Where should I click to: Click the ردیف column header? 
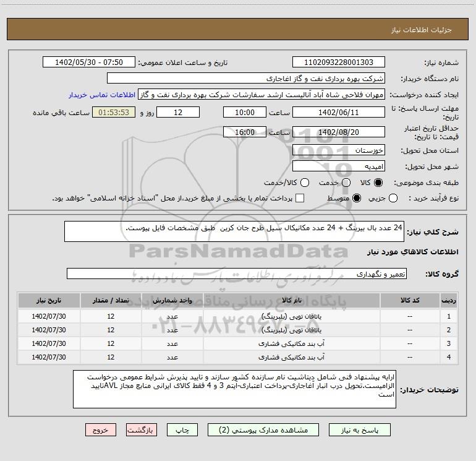click(x=448, y=300)
